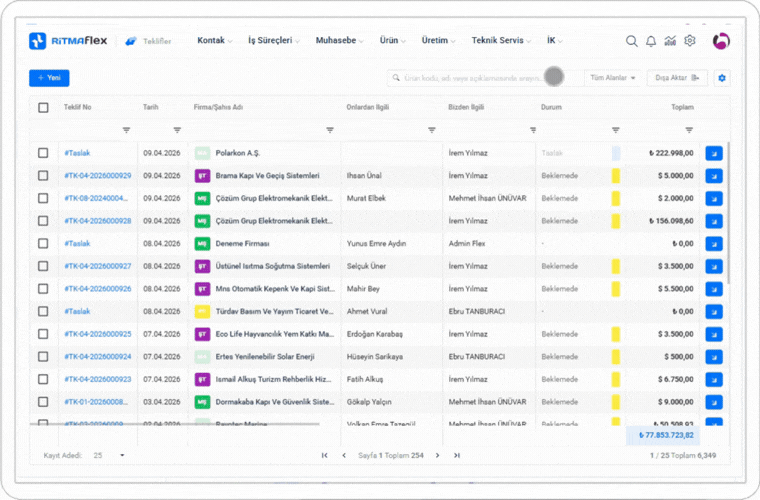Click the filter icon under Tarih column
Viewport: 760px width, 500px height.
177,130
